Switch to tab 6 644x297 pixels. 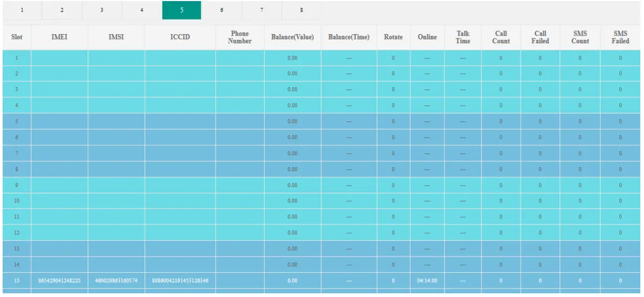(x=221, y=10)
